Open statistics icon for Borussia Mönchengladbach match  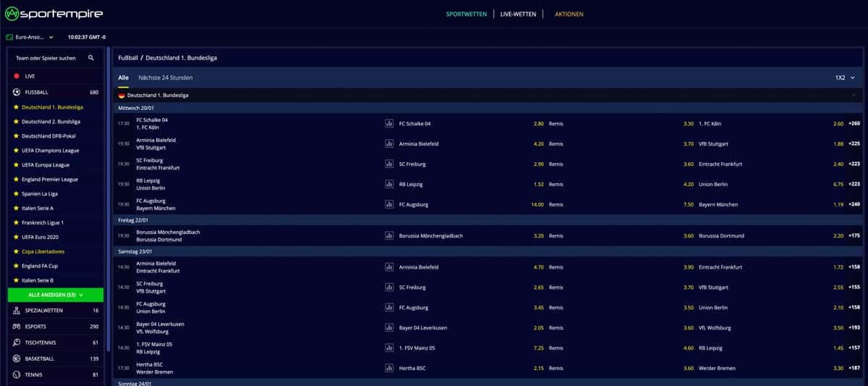click(x=389, y=235)
